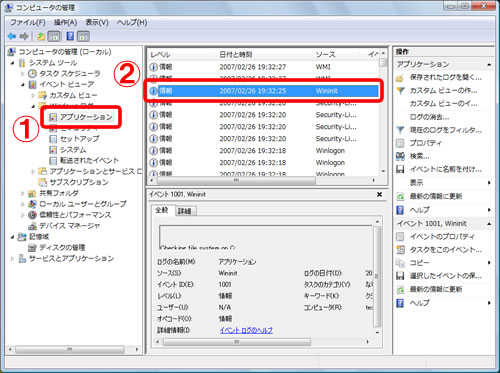
Task: Click プロパティ icon in actions pane
Action: 400,143
